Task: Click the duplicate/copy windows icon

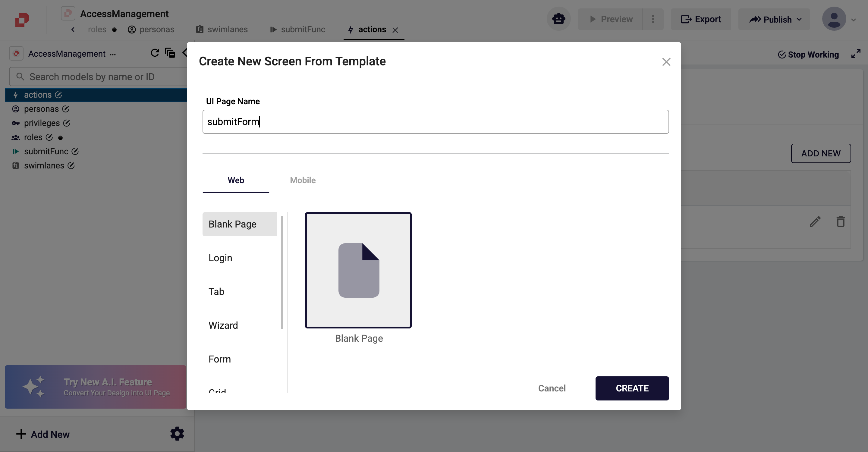Action: [x=170, y=53]
